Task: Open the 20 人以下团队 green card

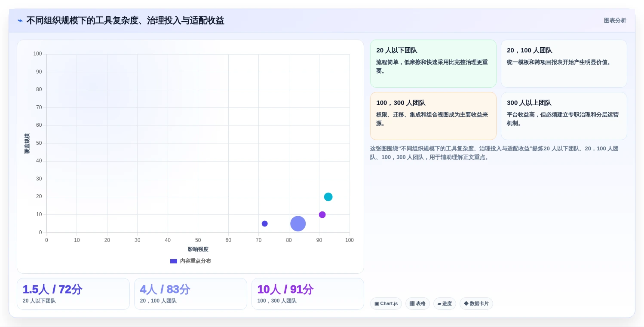Action: tap(433, 64)
